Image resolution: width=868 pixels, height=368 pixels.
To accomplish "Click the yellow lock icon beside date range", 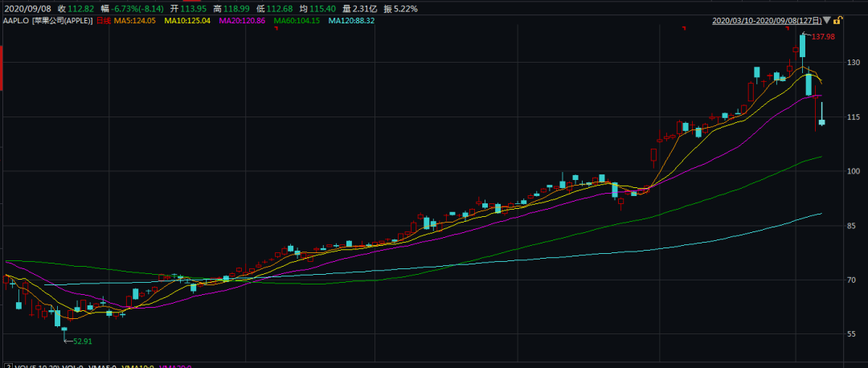I will click(x=837, y=20).
